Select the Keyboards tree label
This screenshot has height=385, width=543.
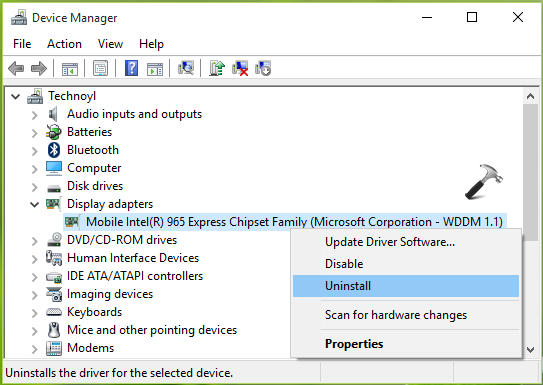95,312
